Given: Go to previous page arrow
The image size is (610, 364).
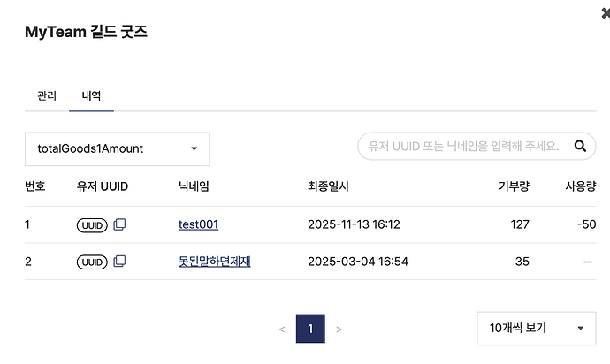Looking at the screenshot, I should pos(282,329).
